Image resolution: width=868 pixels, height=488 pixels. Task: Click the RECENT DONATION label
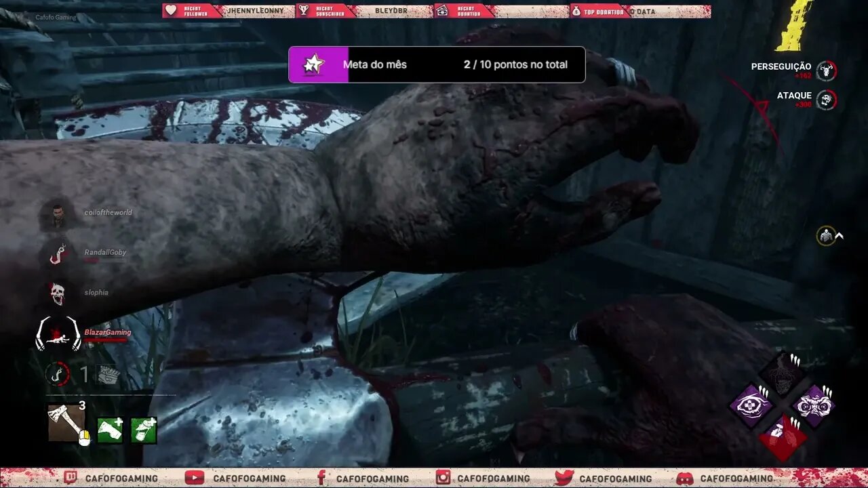tap(469, 11)
